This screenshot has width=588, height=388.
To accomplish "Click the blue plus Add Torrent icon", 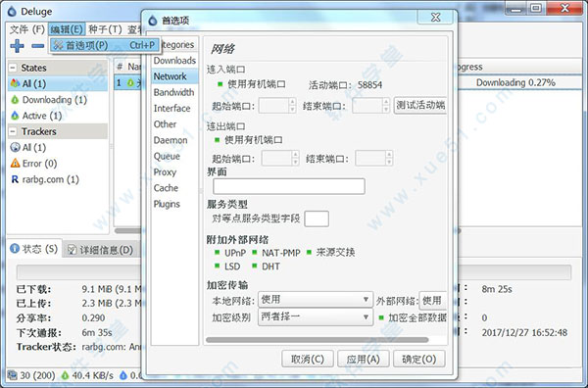I will point(17,46).
